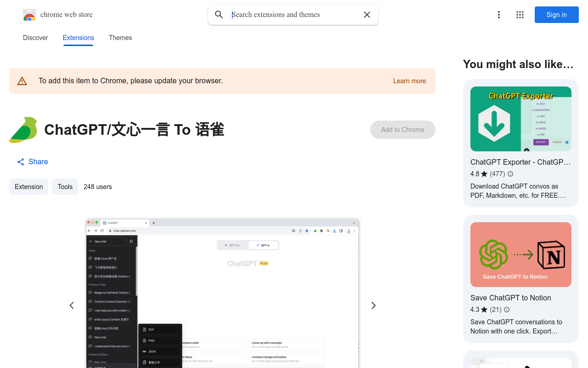Click the Share icon for this extension
The width and height of the screenshot is (588, 368).
(x=20, y=161)
